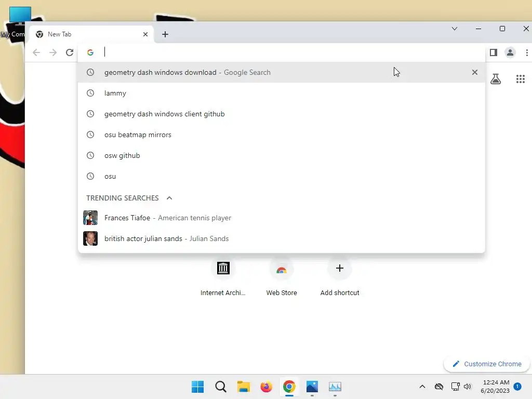Click the clock icon beside lammy
The width and height of the screenshot is (532, 399).
point(90,93)
